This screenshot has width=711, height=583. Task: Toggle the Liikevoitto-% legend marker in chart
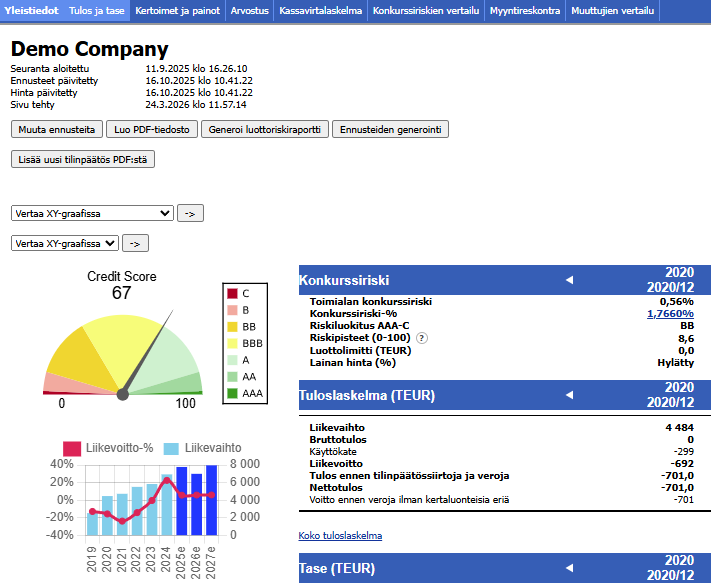point(72,449)
